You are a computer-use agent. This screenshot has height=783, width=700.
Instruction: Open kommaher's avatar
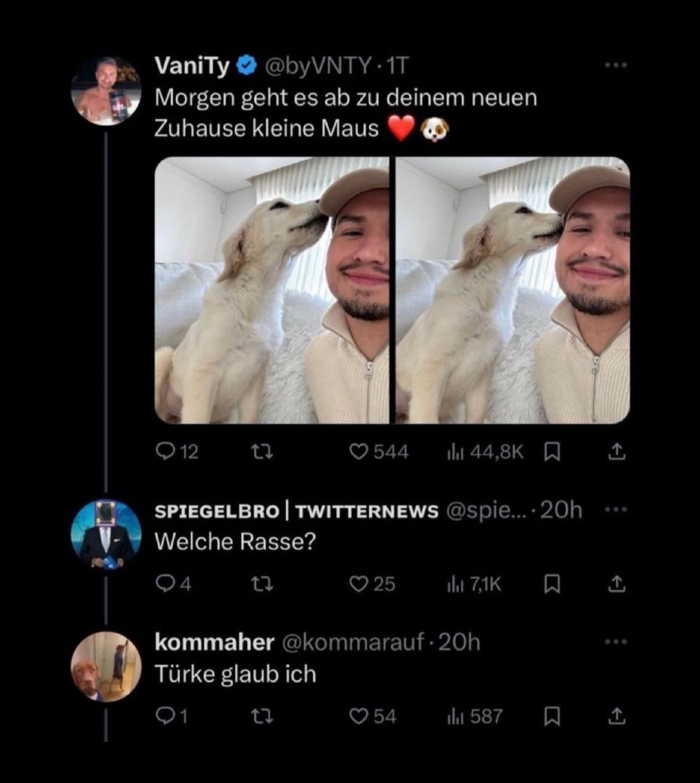pos(106,666)
